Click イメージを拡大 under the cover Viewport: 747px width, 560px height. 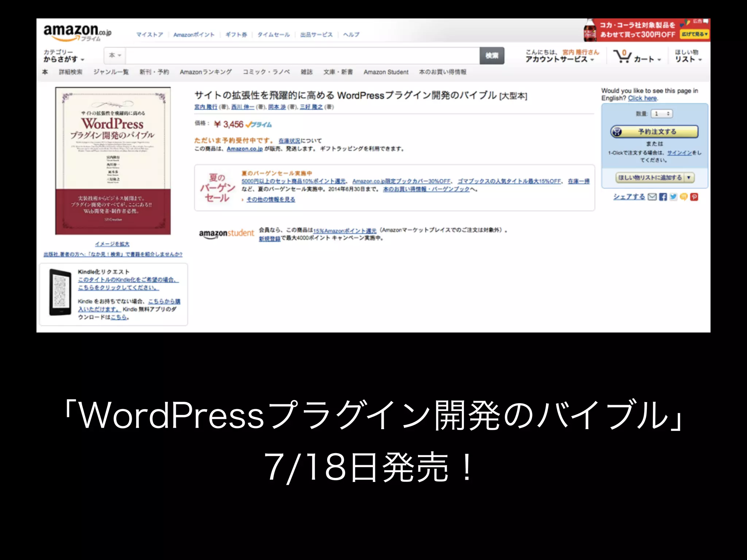112,244
